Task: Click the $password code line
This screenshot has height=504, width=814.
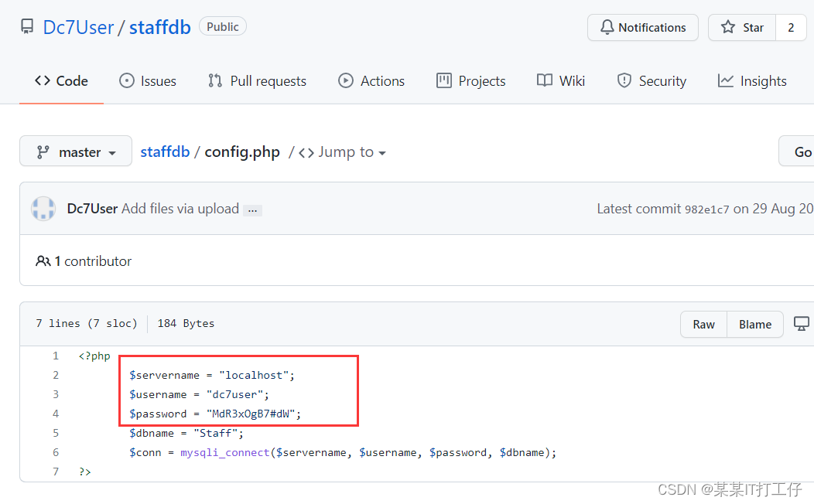Action: [215, 414]
